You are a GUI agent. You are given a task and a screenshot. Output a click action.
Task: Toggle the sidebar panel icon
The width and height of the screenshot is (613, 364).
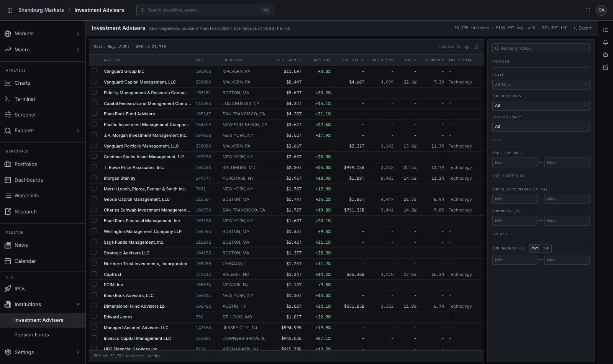10,10
